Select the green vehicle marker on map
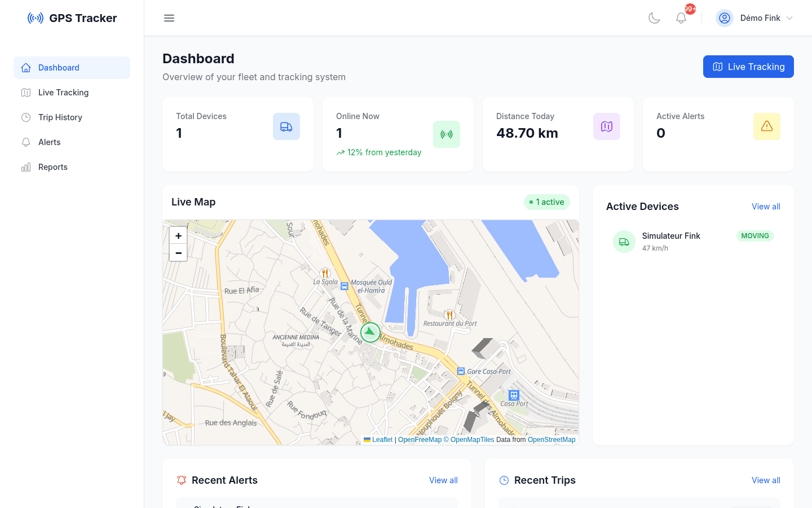 pos(370,332)
